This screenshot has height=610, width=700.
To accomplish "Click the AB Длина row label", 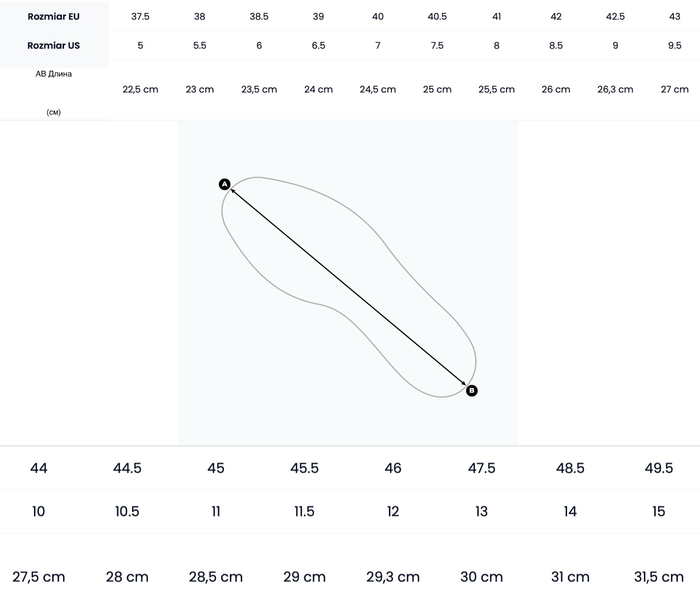I will [x=54, y=74].
